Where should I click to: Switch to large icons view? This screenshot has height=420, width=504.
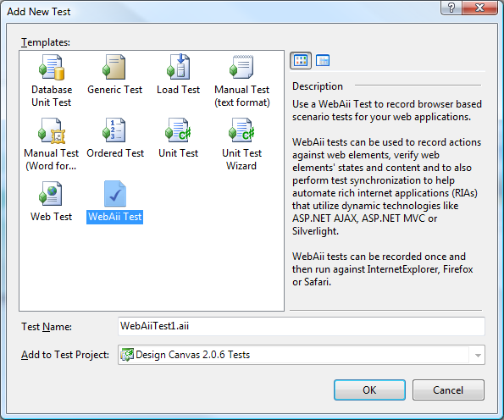(x=301, y=60)
